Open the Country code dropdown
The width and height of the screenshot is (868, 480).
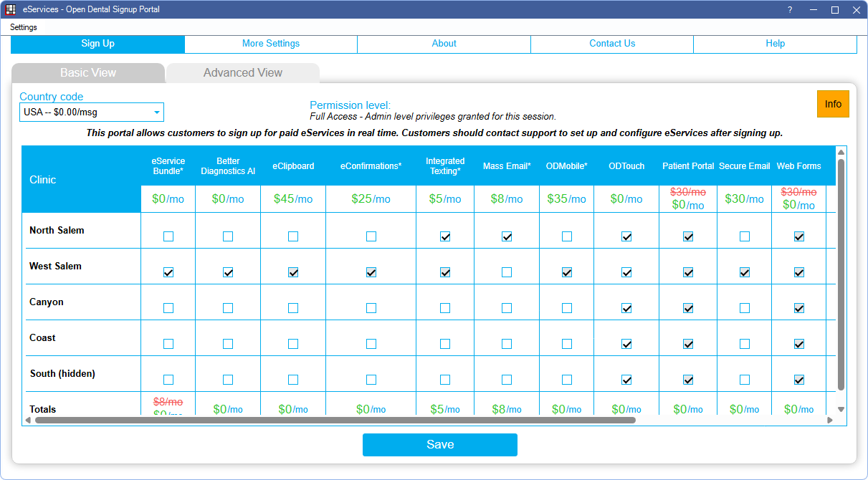[x=156, y=112]
